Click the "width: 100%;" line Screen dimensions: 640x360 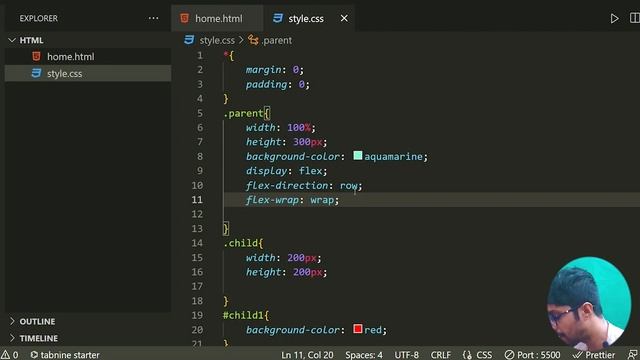[280, 128]
